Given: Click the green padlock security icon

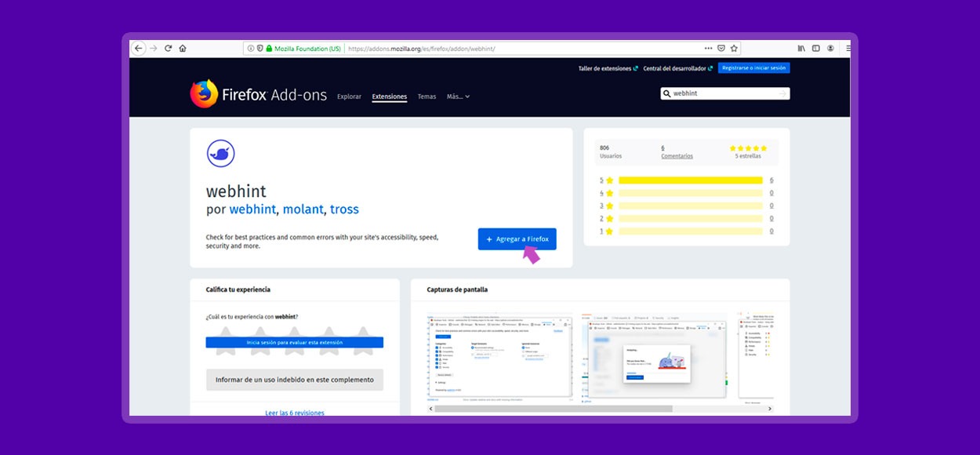Looking at the screenshot, I should pos(269,49).
